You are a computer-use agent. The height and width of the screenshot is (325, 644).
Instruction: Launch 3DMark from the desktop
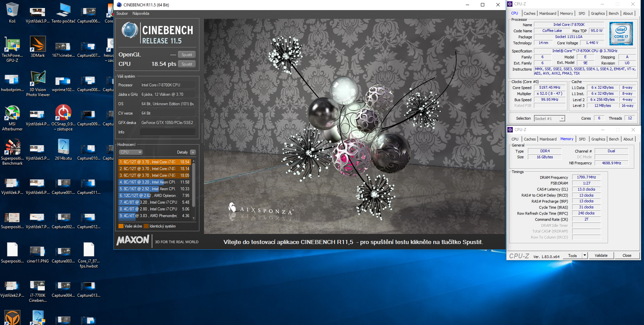pyautogui.click(x=38, y=47)
